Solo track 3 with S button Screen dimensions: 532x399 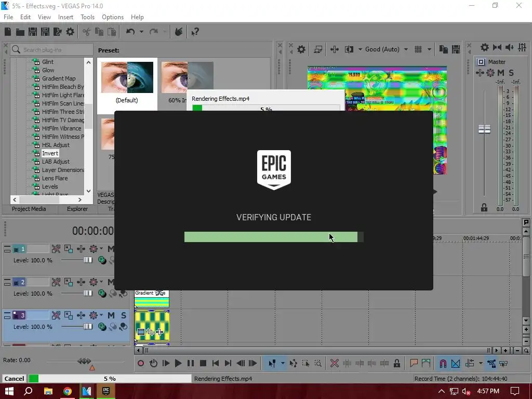click(124, 315)
